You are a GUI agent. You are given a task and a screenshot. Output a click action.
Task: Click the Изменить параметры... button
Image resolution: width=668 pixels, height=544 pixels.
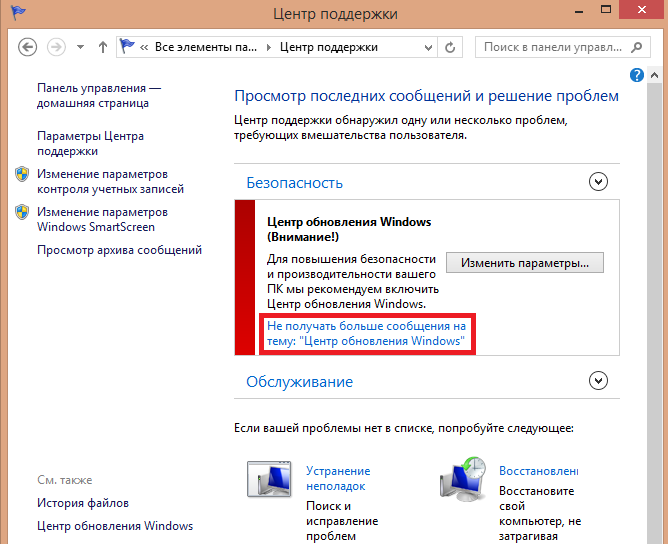(x=525, y=263)
